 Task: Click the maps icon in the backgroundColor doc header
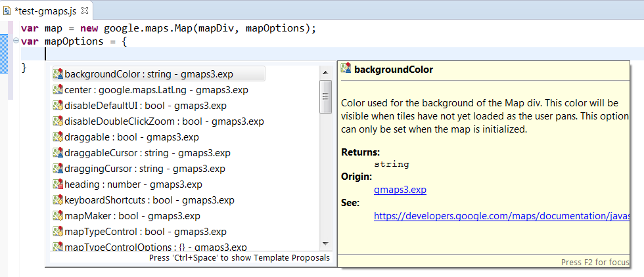tap(346, 68)
